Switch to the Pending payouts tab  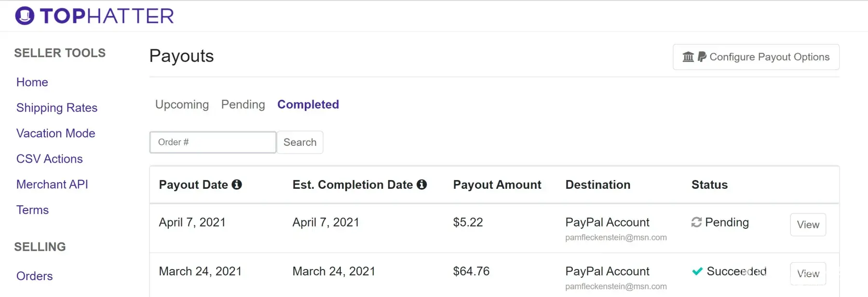tap(243, 104)
